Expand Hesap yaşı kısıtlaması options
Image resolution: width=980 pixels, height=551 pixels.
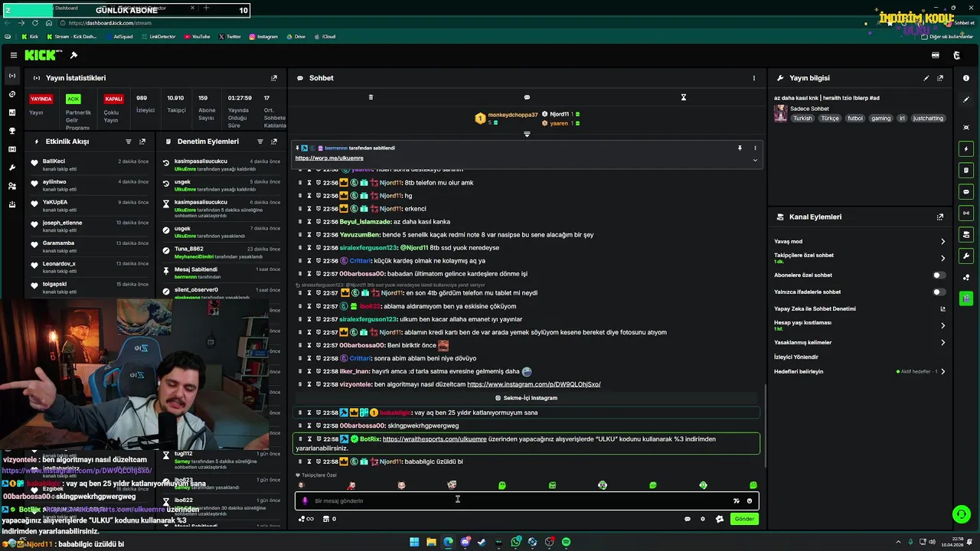coord(942,325)
